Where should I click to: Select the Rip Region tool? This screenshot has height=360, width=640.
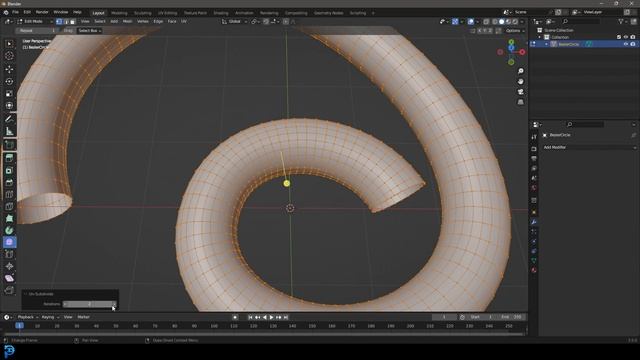pyautogui.click(x=9, y=290)
